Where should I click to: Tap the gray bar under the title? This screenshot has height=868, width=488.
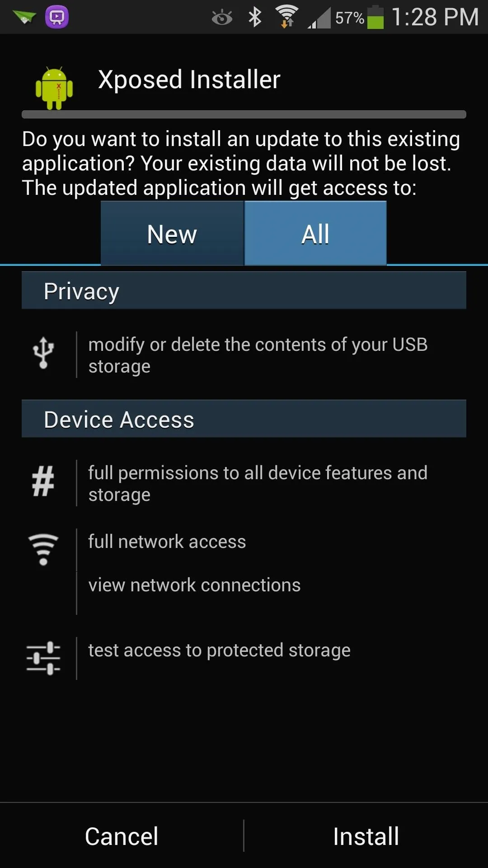[244, 114]
